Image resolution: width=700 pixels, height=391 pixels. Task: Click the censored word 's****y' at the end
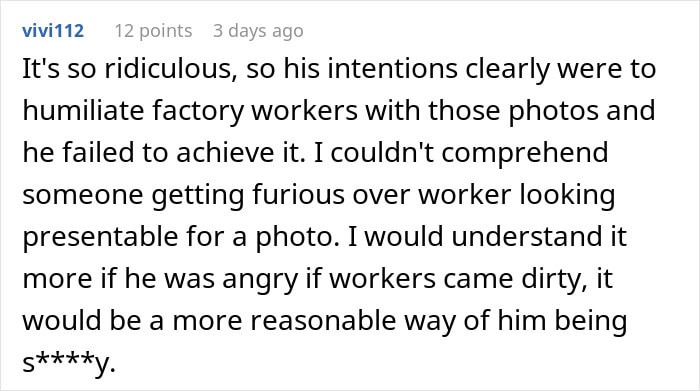click(x=69, y=363)
